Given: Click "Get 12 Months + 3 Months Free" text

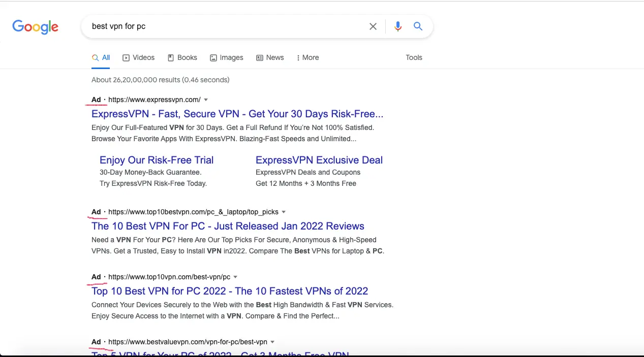Looking at the screenshot, I should (306, 183).
